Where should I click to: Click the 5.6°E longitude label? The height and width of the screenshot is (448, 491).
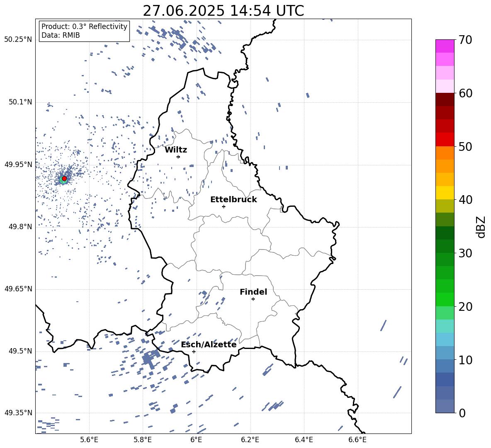tap(89, 440)
